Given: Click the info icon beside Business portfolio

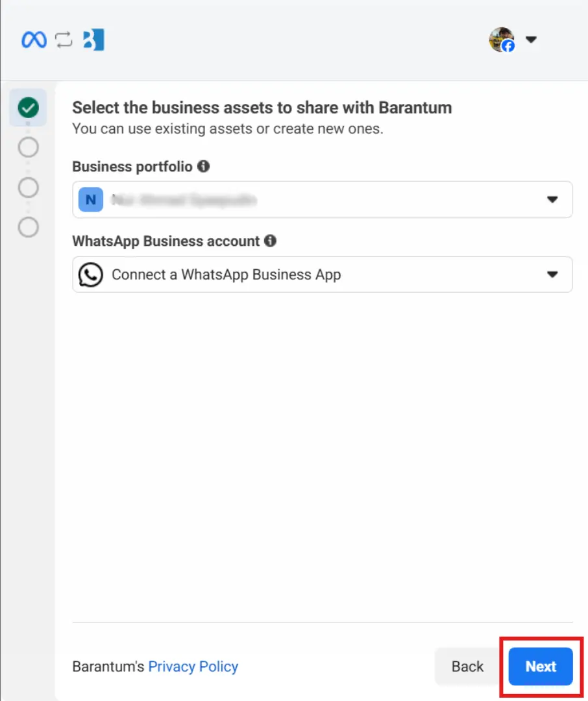Looking at the screenshot, I should click(x=202, y=166).
